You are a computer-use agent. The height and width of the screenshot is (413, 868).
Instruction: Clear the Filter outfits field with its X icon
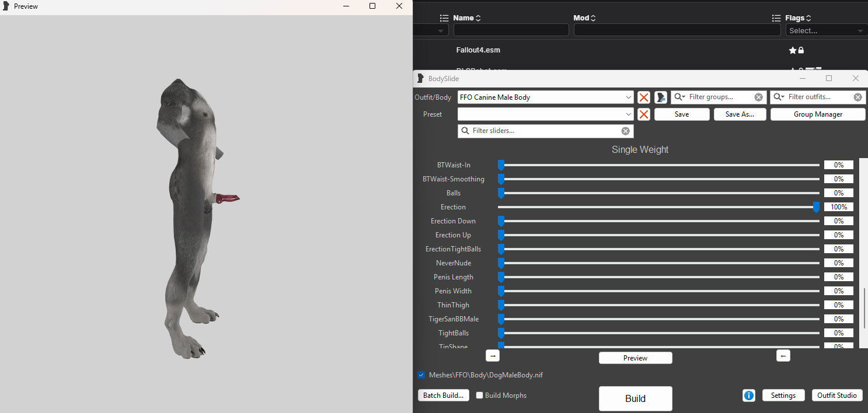[858, 97]
